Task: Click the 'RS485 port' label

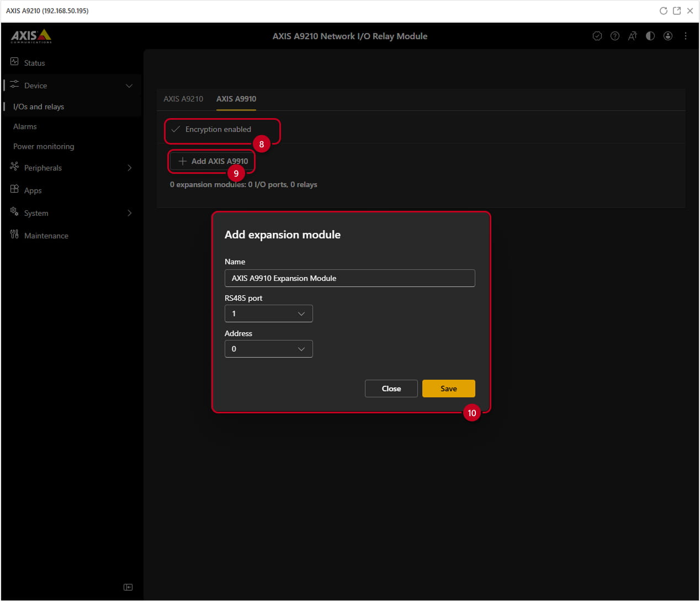Action: coord(243,298)
